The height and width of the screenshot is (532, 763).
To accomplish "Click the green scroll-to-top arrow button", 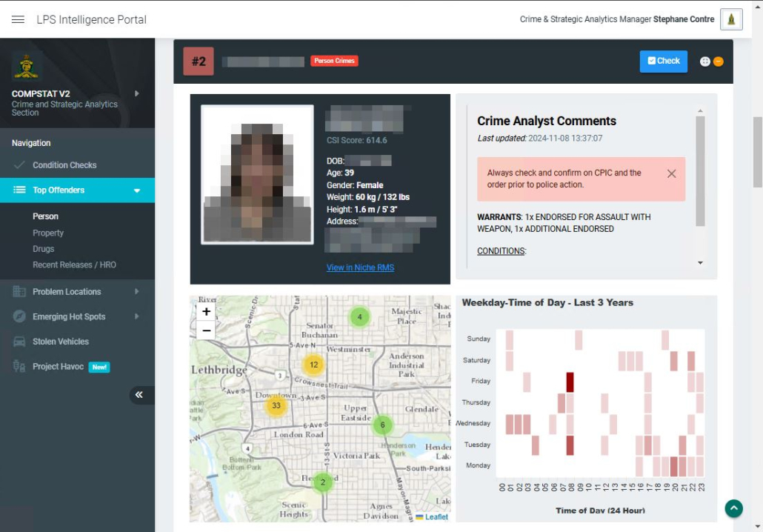I will pyautogui.click(x=733, y=508).
